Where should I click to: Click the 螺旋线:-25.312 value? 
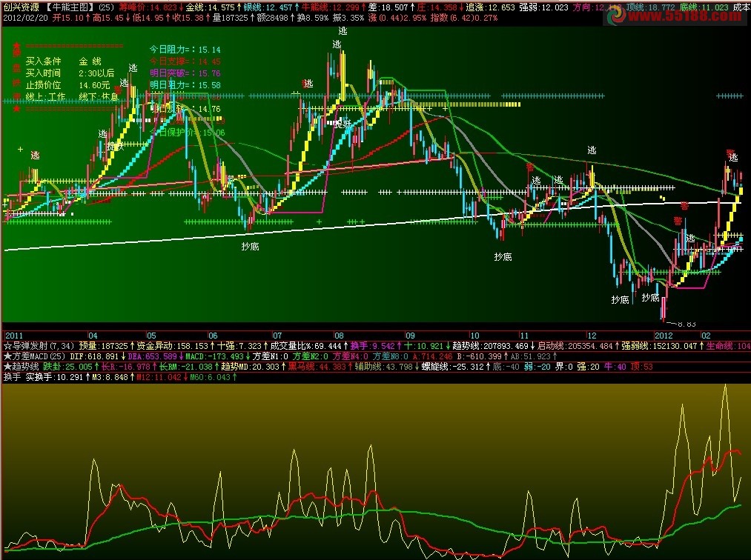(x=453, y=367)
